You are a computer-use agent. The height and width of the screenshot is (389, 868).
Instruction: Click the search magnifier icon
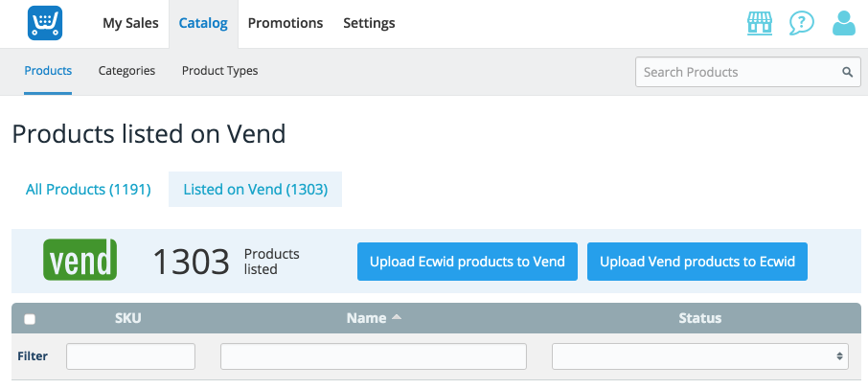click(848, 72)
